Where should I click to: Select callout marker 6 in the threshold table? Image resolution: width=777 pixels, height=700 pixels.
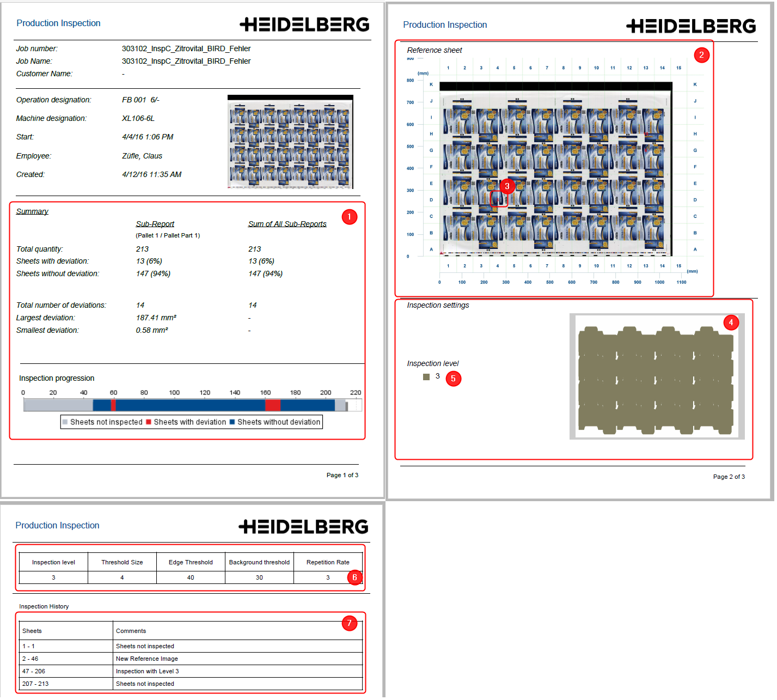(354, 577)
